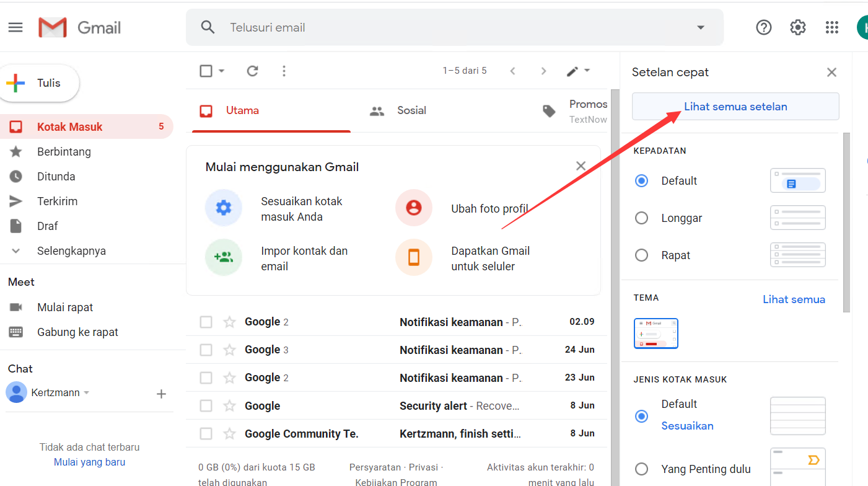Select the Google Community Team checkbox
The height and width of the screenshot is (486, 868).
click(x=206, y=434)
